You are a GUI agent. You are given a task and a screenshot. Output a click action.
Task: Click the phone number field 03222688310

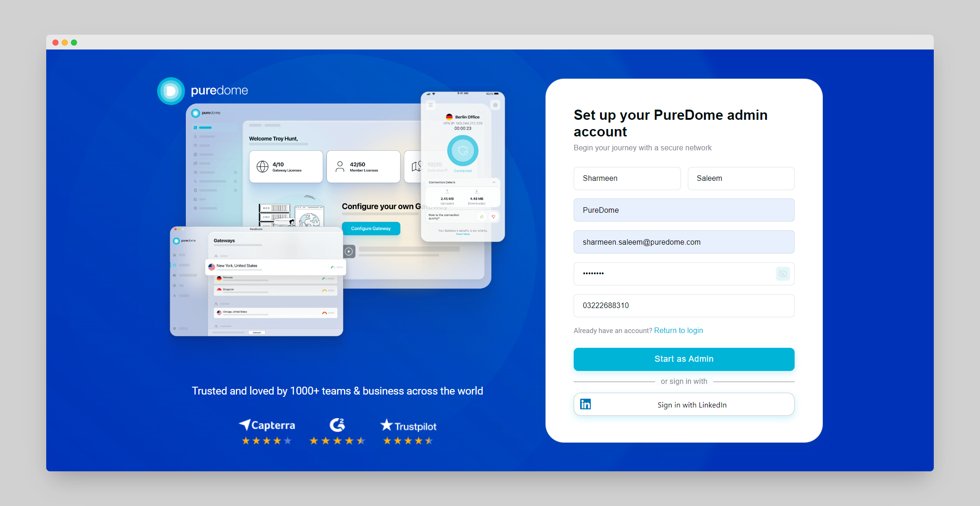(684, 306)
